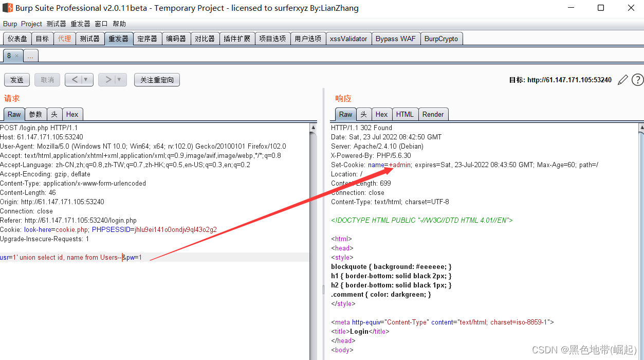The width and height of the screenshot is (644, 360).
Task: Switch to the 仪表盘 dashboard tab
Action: point(17,39)
